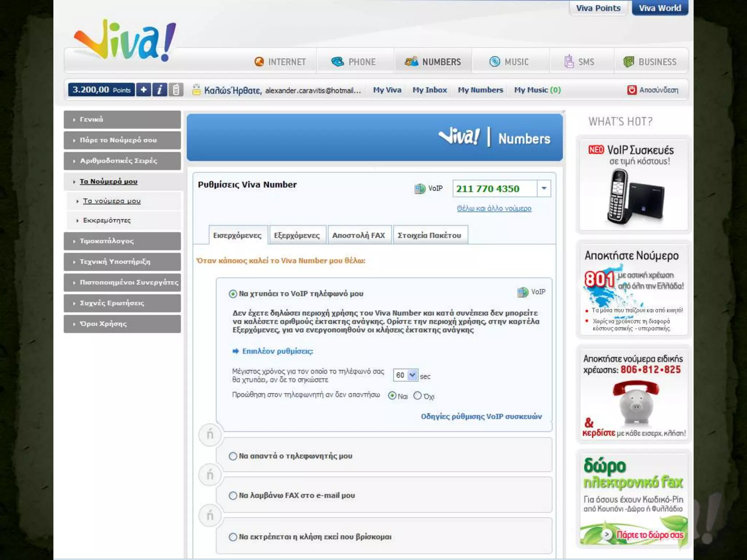
Task: Open the MUSIC section icon
Action: tap(495, 62)
